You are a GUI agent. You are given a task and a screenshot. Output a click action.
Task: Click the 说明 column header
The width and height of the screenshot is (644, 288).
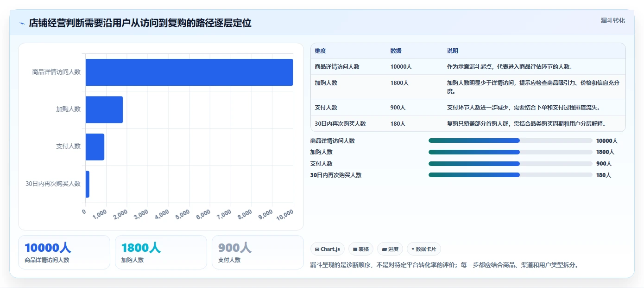pyautogui.click(x=452, y=51)
